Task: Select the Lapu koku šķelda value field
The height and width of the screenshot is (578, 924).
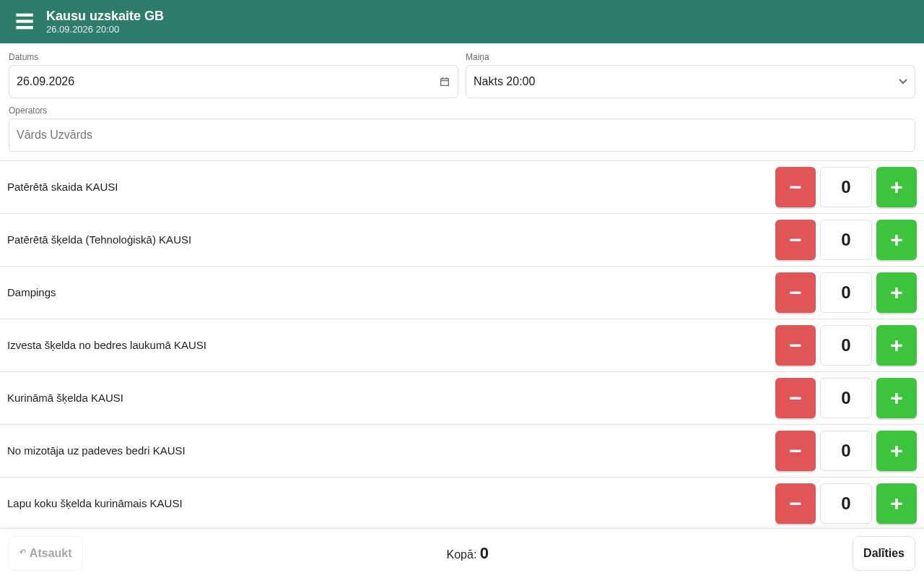Action: (x=846, y=504)
